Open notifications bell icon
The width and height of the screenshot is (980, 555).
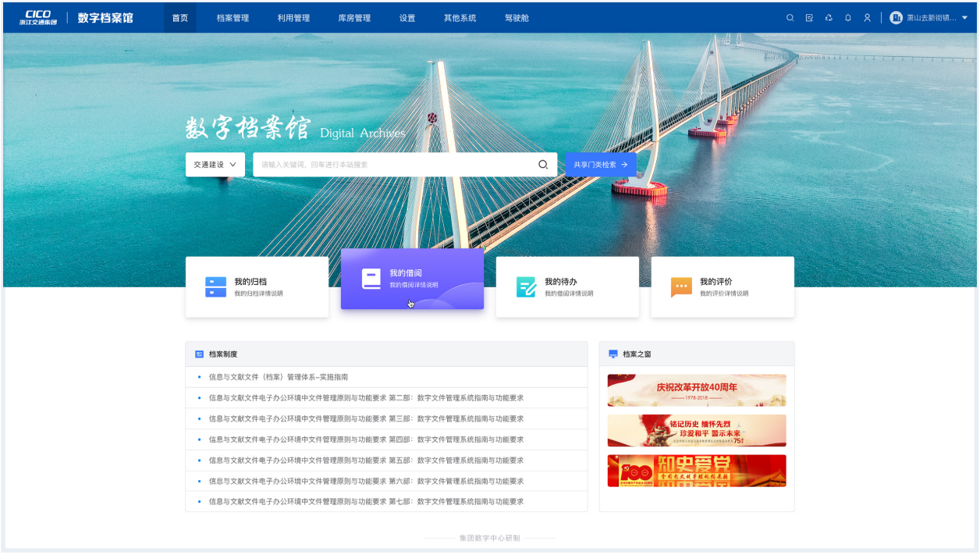[848, 18]
